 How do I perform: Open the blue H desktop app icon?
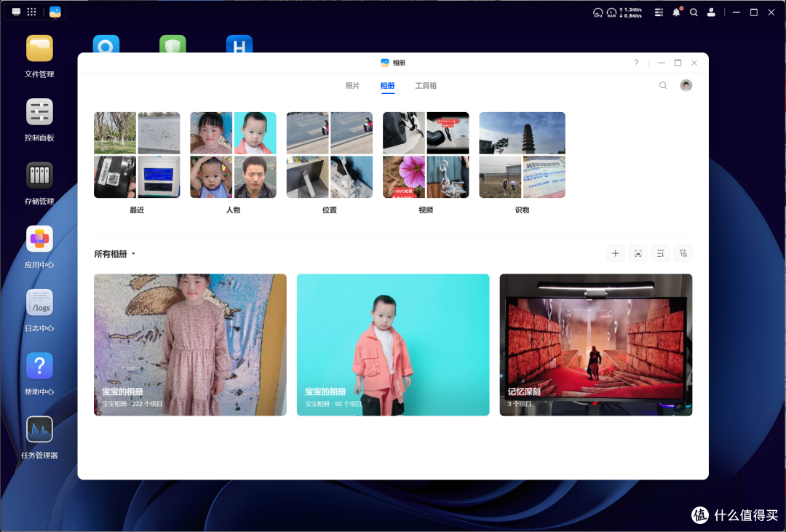[x=239, y=44]
